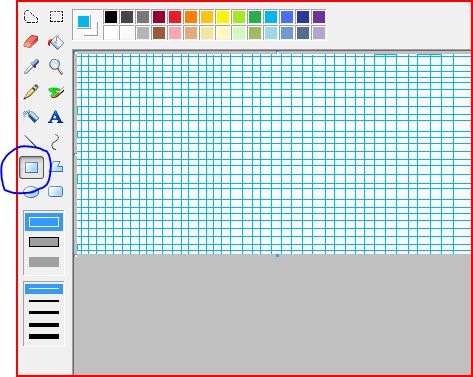Viewport: 473px width, 377px height.
Task: Pick the turquoise color swatch in palette
Action: tap(271, 17)
